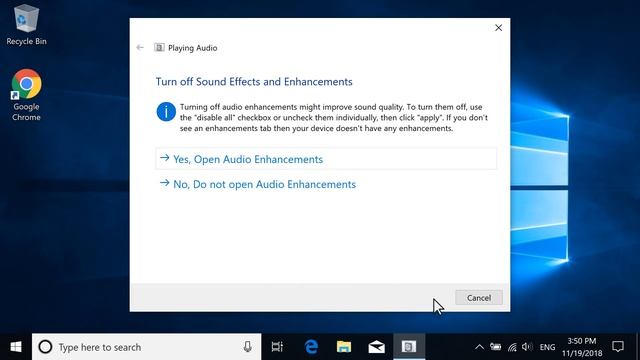Choose Yes, Open Audio Enhancements
Screen dimensions: 640x360
click(326, 159)
